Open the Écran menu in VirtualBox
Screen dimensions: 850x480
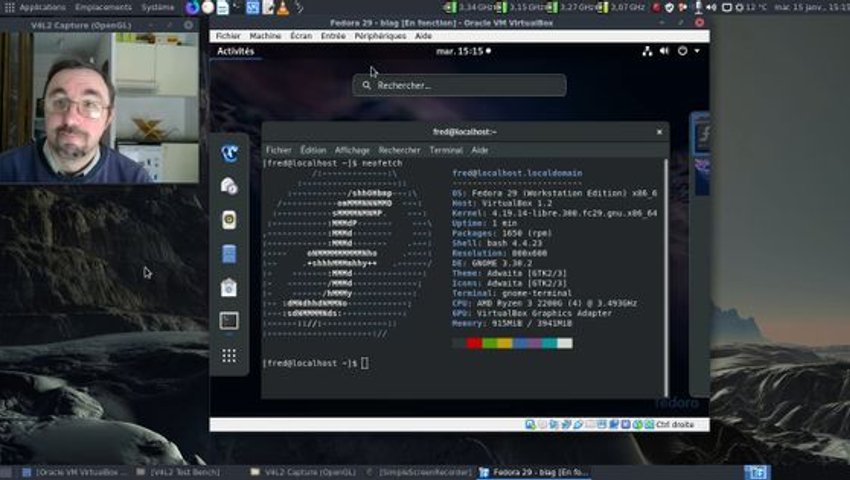click(301, 36)
